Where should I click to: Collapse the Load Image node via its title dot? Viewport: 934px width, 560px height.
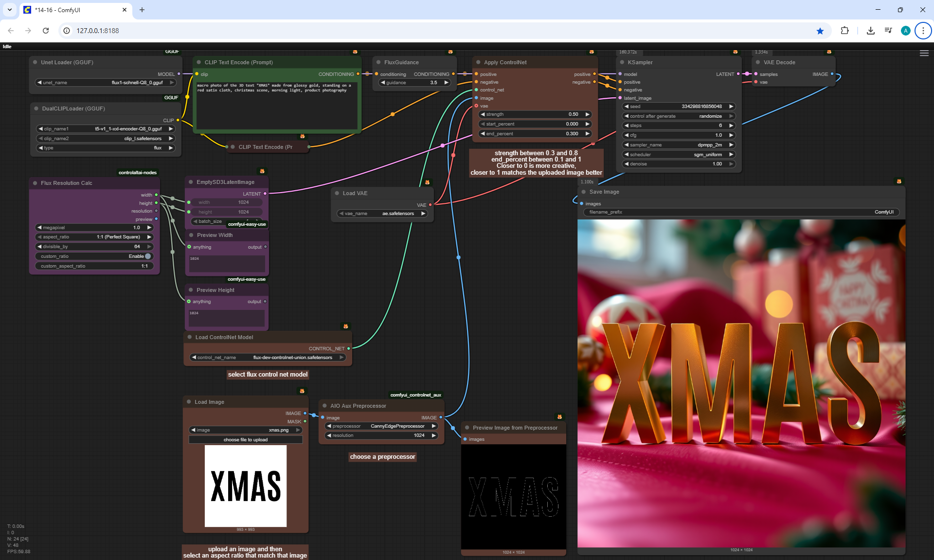189,402
